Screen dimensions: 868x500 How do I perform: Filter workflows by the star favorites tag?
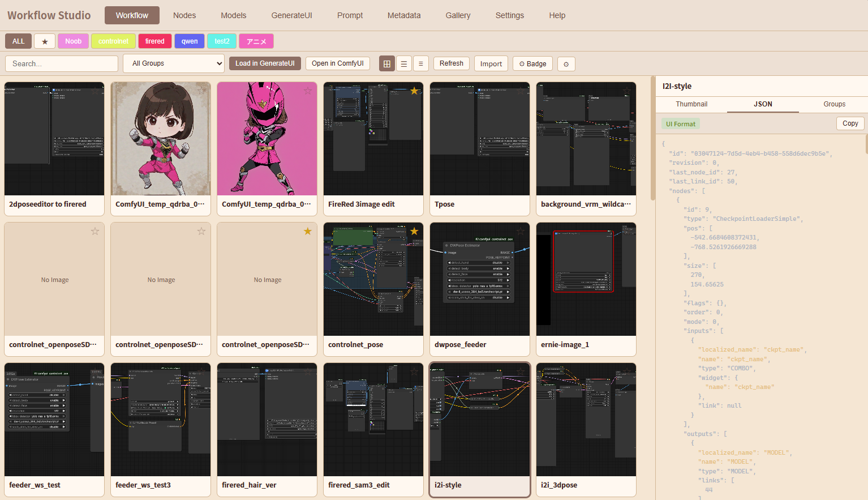tap(45, 41)
